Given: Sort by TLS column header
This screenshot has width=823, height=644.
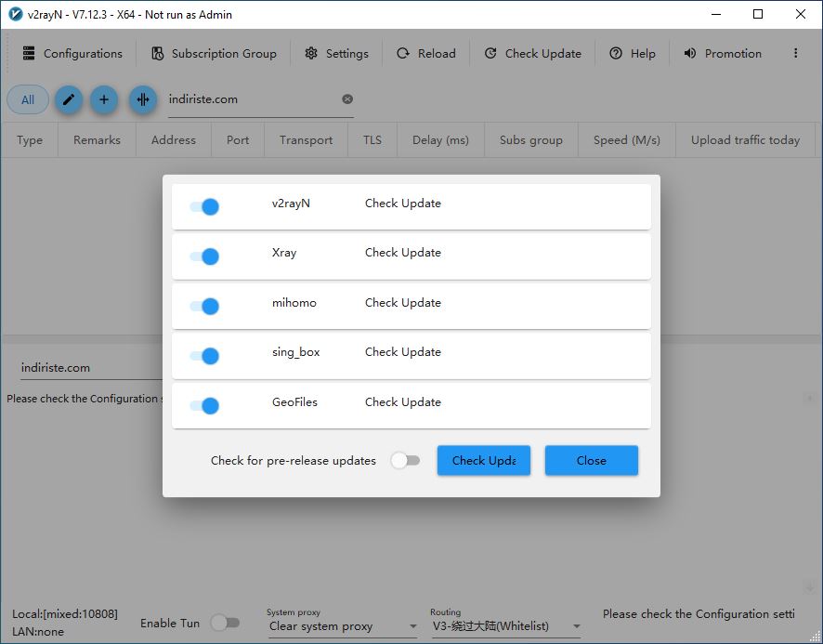Looking at the screenshot, I should [x=372, y=140].
